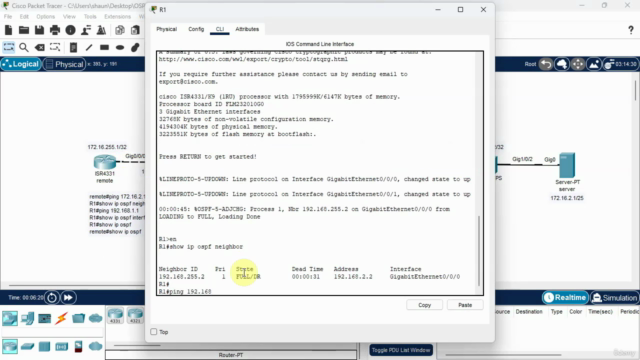Open the File menu
Screen dimensions: 640x360
coord(8,17)
